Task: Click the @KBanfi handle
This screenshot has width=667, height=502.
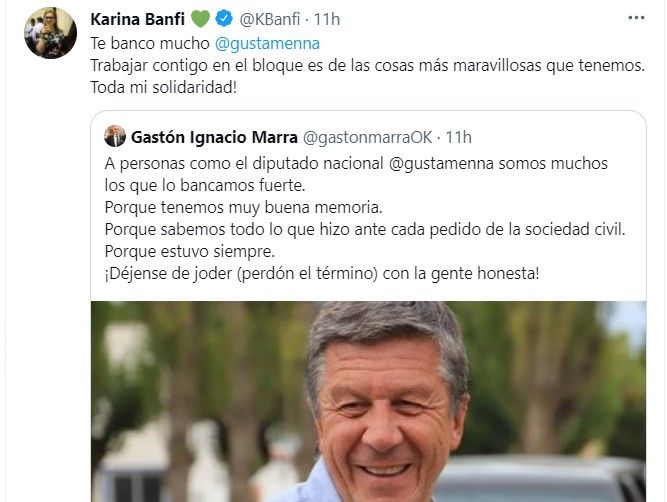Action: coord(270,19)
